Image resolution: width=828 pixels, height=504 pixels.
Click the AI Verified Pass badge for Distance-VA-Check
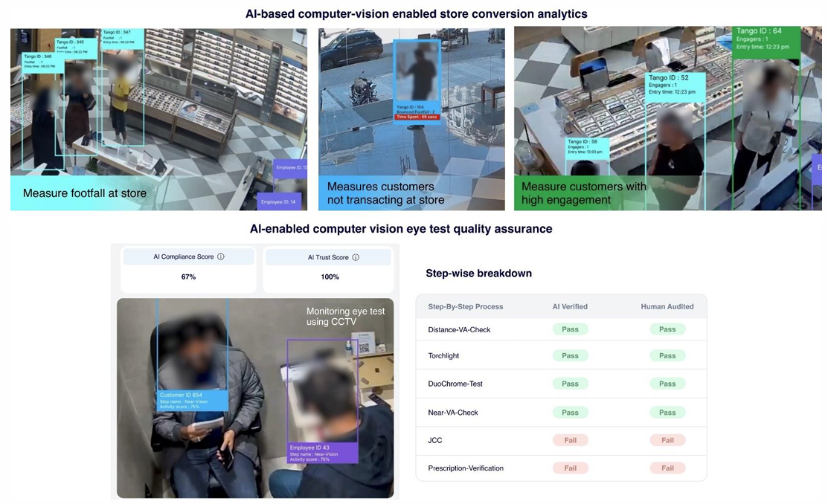pyautogui.click(x=570, y=329)
